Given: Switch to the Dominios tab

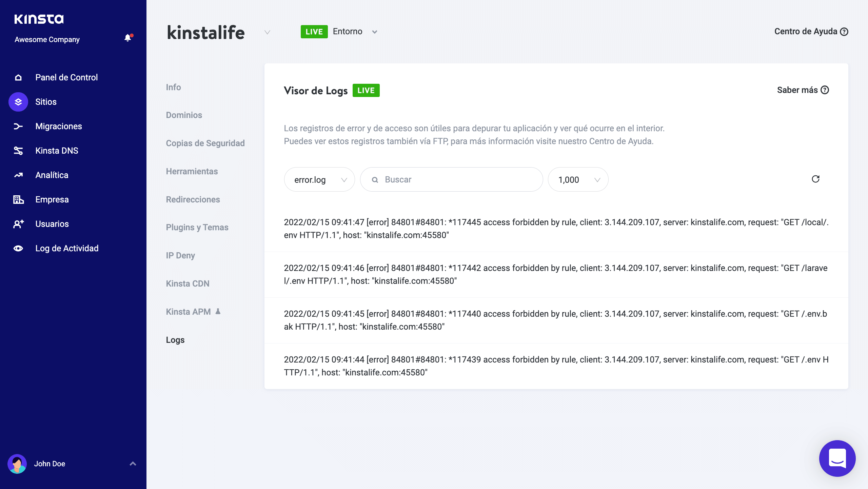Looking at the screenshot, I should click(x=184, y=115).
